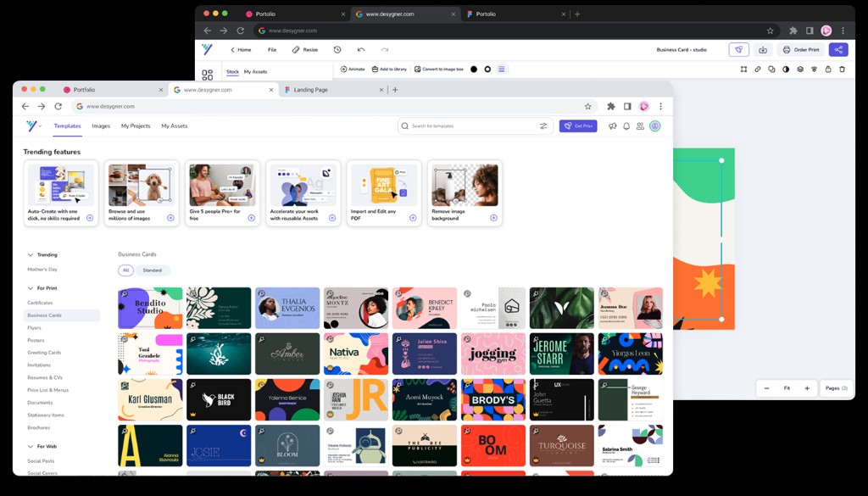Click download icon in back editor window

coord(762,49)
